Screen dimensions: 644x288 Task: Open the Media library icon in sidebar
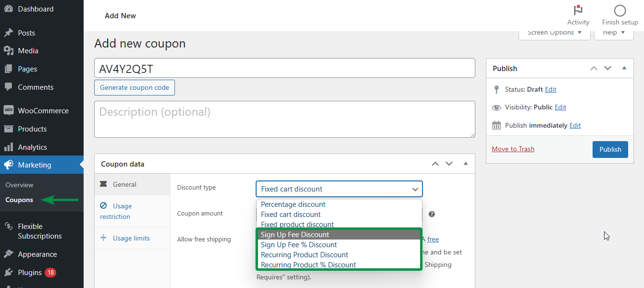pos(8,50)
